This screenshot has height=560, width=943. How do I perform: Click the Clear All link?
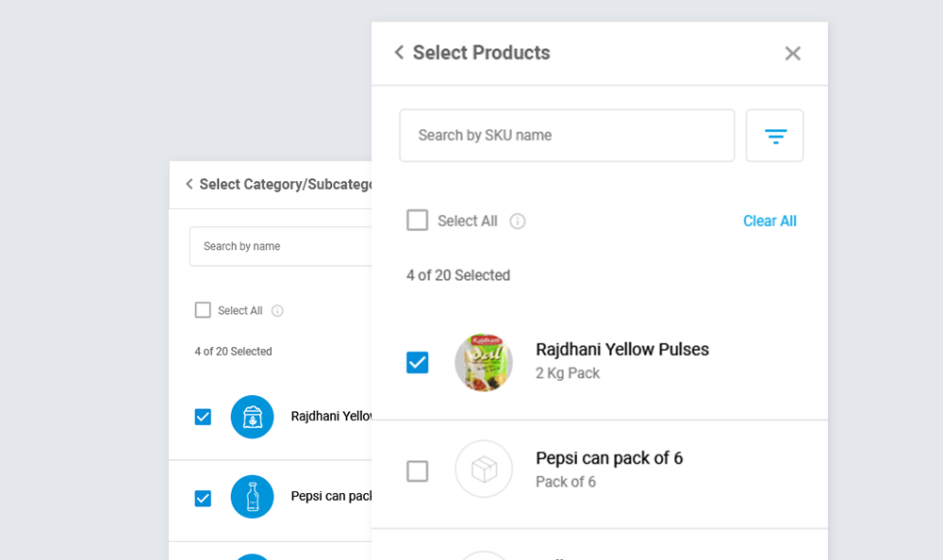click(x=769, y=222)
